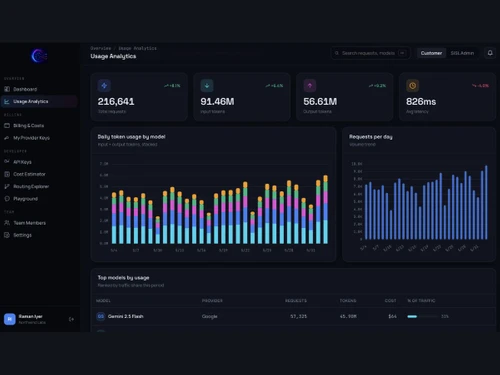
Task: Click Top models by usage heading
Action: coord(123,278)
